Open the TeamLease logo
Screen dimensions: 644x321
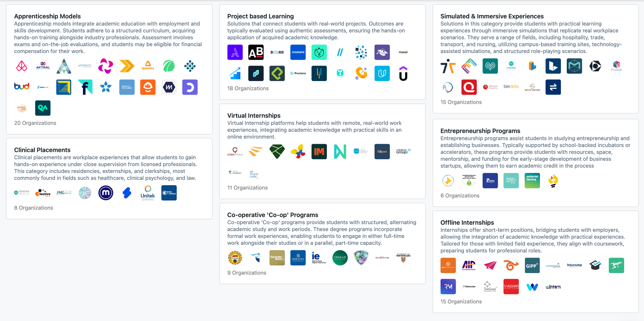(x=490, y=287)
